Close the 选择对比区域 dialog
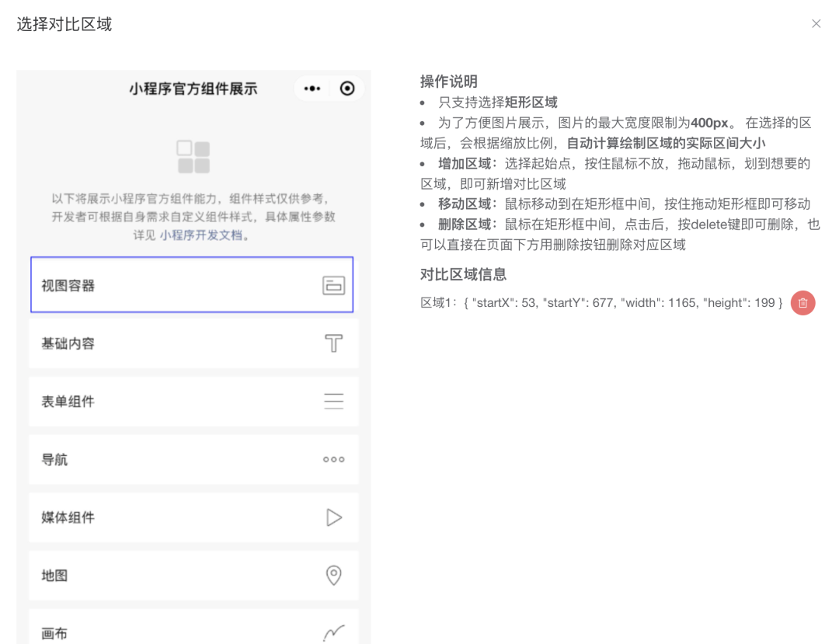Screen dimensions: 839x644 point(816,23)
